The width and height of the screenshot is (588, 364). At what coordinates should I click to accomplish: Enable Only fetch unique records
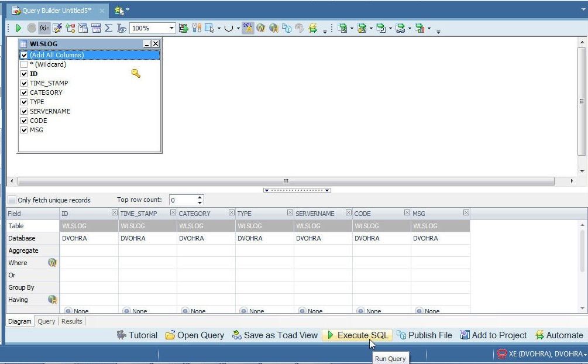12,200
